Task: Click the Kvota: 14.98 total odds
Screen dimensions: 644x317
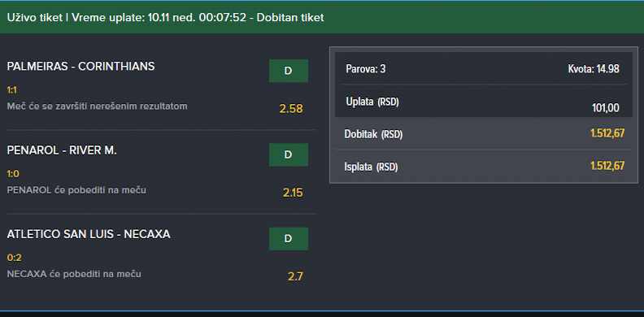Action: pyautogui.click(x=594, y=69)
